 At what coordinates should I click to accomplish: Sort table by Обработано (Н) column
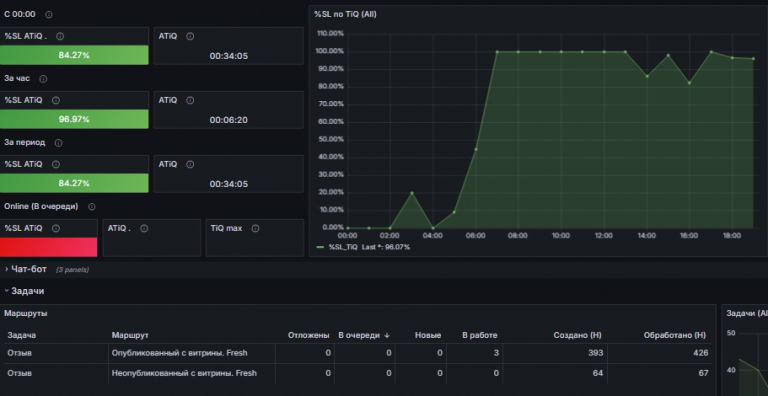pos(675,335)
